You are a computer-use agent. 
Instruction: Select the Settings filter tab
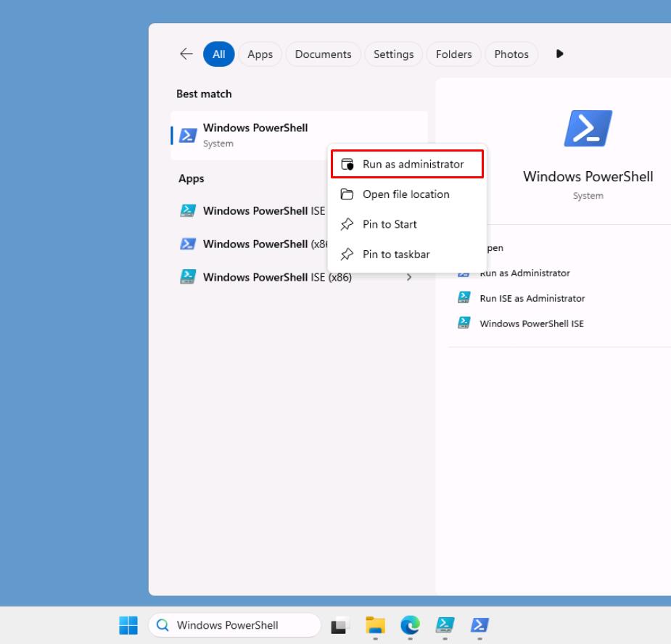pyautogui.click(x=393, y=54)
